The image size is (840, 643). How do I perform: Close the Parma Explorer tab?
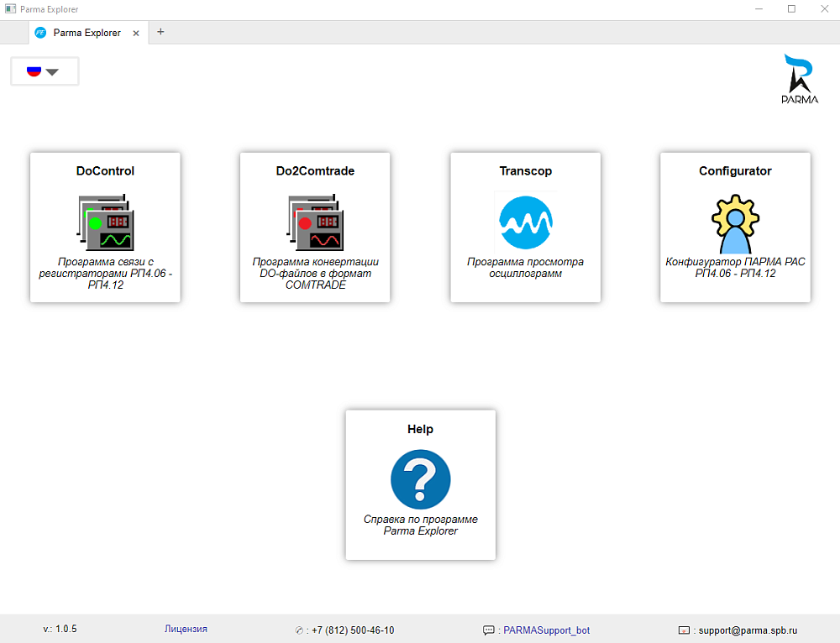click(x=136, y=34)
